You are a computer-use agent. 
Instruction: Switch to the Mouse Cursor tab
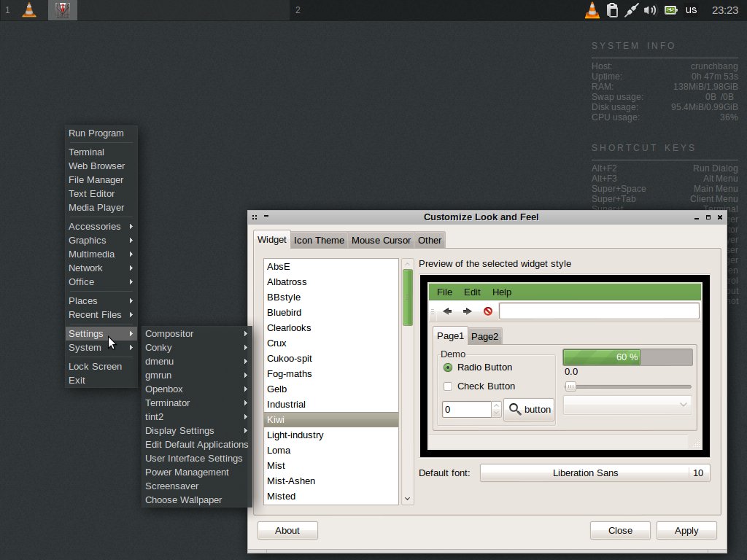(x=381, y=241)
